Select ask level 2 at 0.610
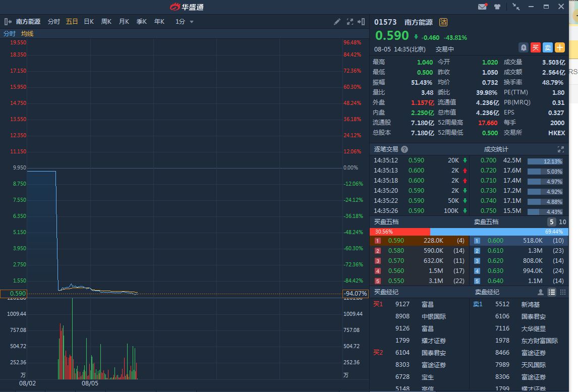The height and width of the screenshot is (392, 578). tap(519, 251)
